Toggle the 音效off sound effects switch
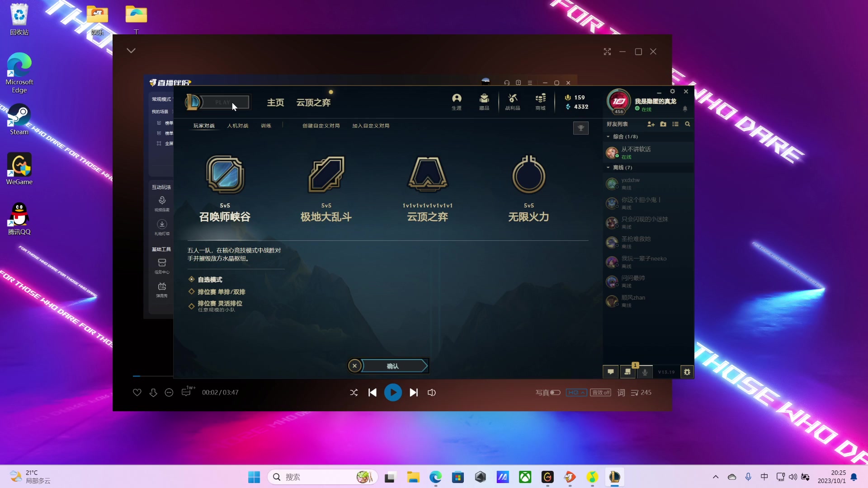 click(x=600, y=392)
